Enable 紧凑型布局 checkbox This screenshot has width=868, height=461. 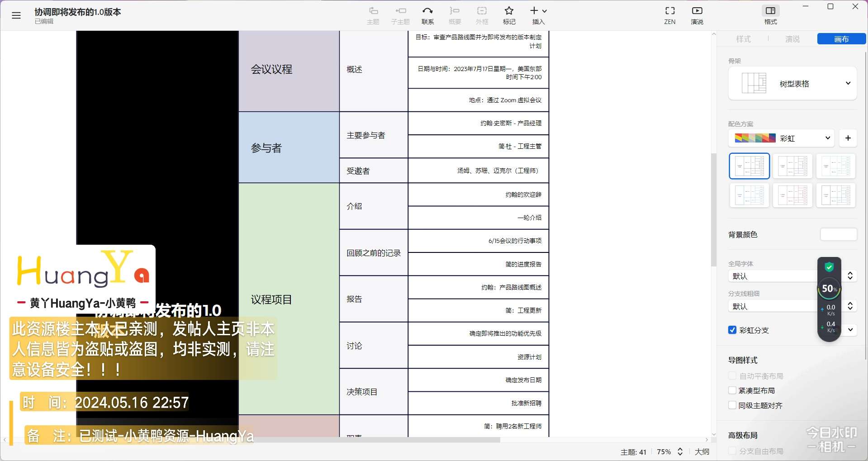click(x=732, y=390)
